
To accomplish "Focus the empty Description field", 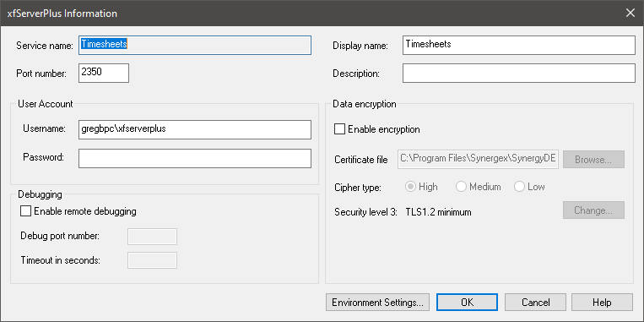I will (519, 73).
